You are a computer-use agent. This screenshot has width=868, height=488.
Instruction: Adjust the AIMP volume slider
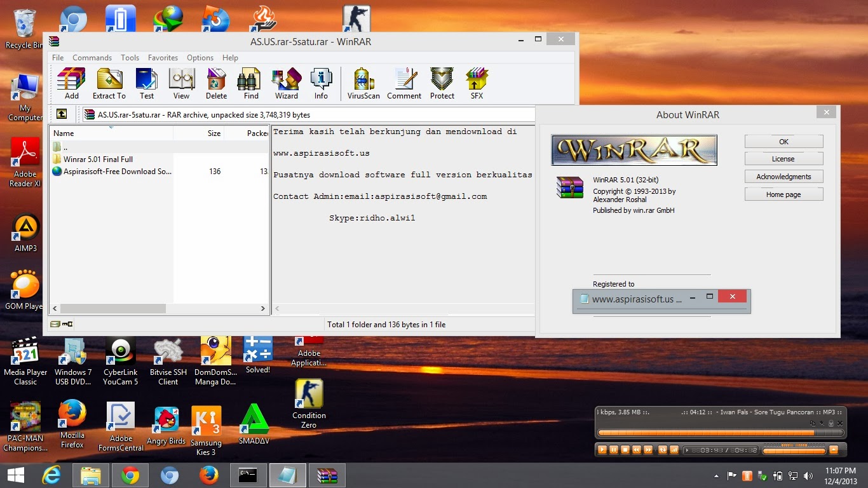point(794,451)
